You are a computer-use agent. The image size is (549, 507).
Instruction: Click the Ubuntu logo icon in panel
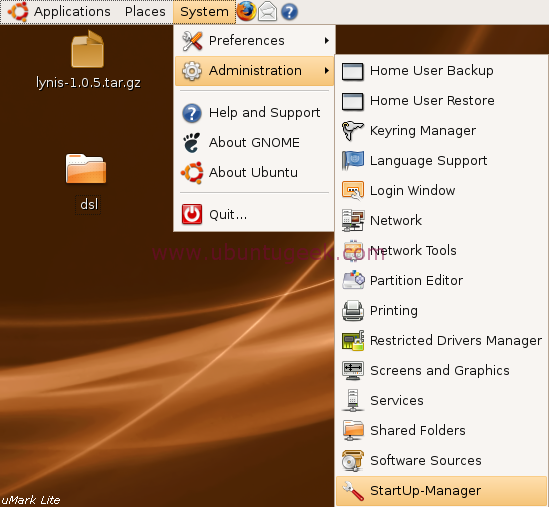tap(18, 12)
